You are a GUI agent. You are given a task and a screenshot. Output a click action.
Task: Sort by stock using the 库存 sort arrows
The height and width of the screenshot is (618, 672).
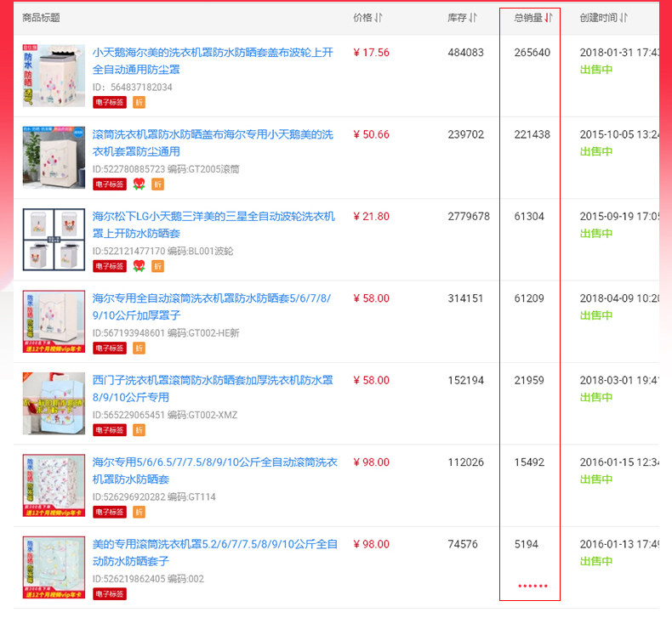tap(472, 18)
